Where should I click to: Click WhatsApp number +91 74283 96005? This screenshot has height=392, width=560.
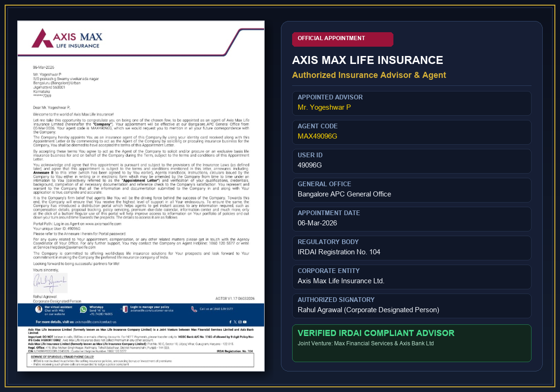101,314
